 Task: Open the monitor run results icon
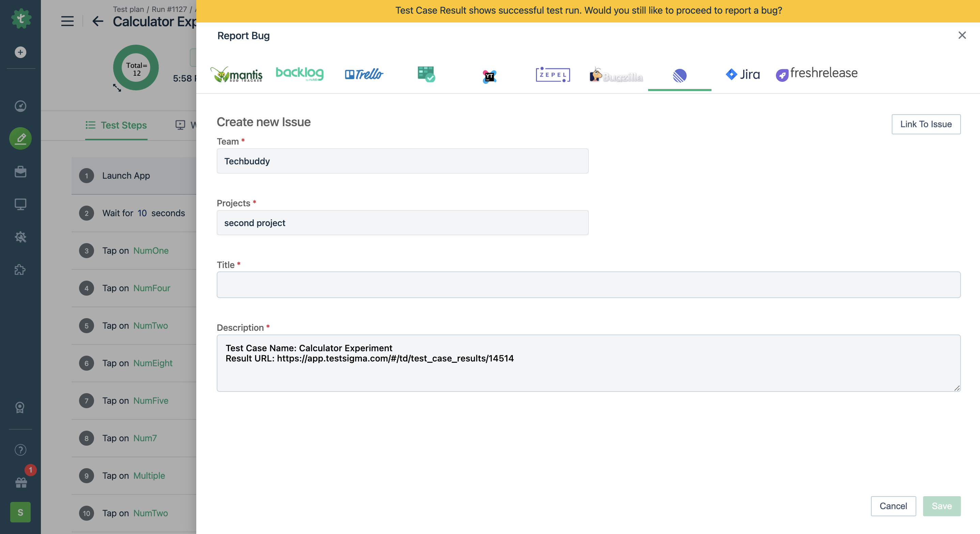(x=20, y=204)
